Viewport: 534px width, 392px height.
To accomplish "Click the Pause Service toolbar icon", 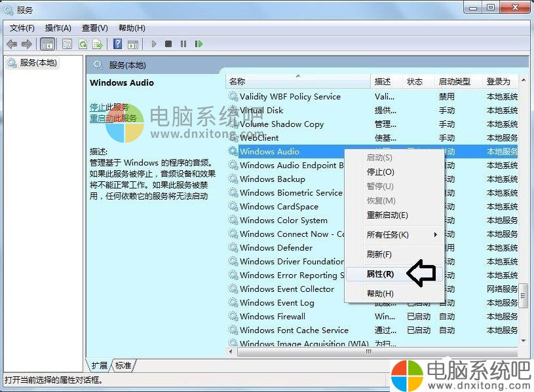I will click(x=183, y=44).
